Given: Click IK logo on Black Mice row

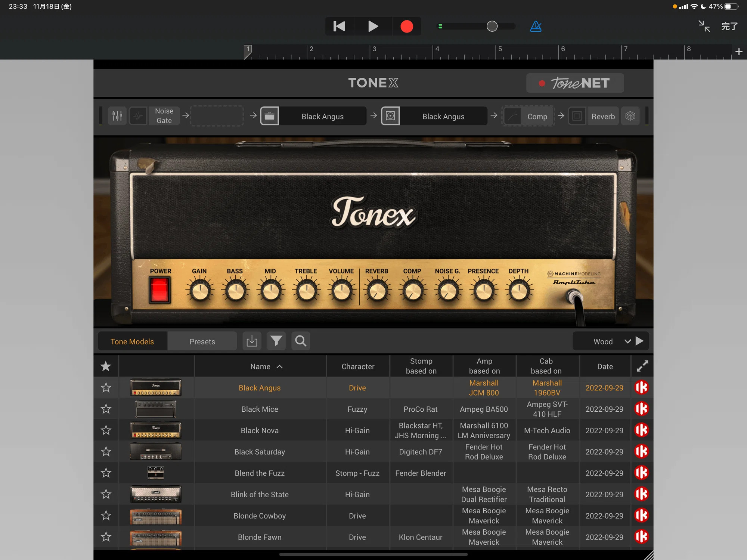Looking at the screenshot, I should point(642,409).
